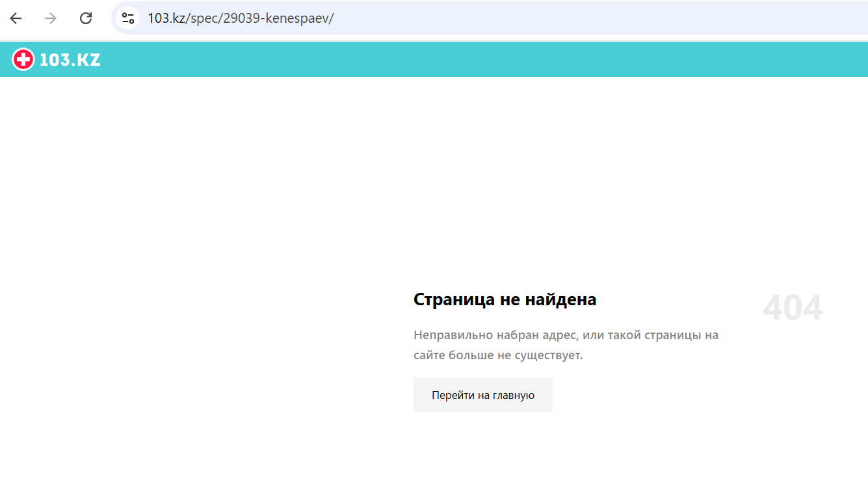Click the red cross 103.KZ logo icon

(x=23, y=60)
